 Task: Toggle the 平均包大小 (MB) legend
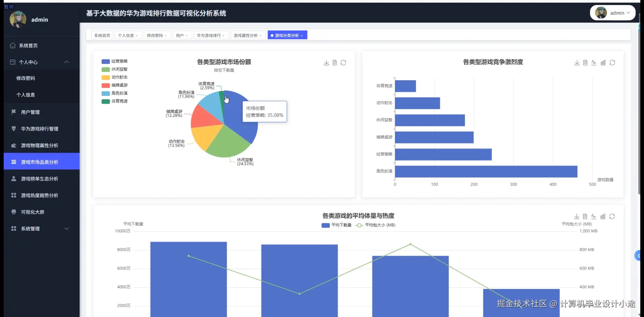pos(376,225)
